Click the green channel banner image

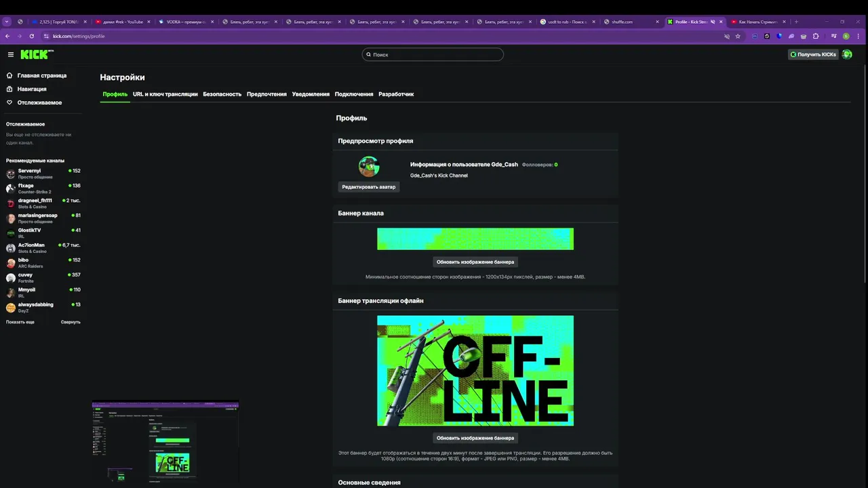tap(475, 239)
